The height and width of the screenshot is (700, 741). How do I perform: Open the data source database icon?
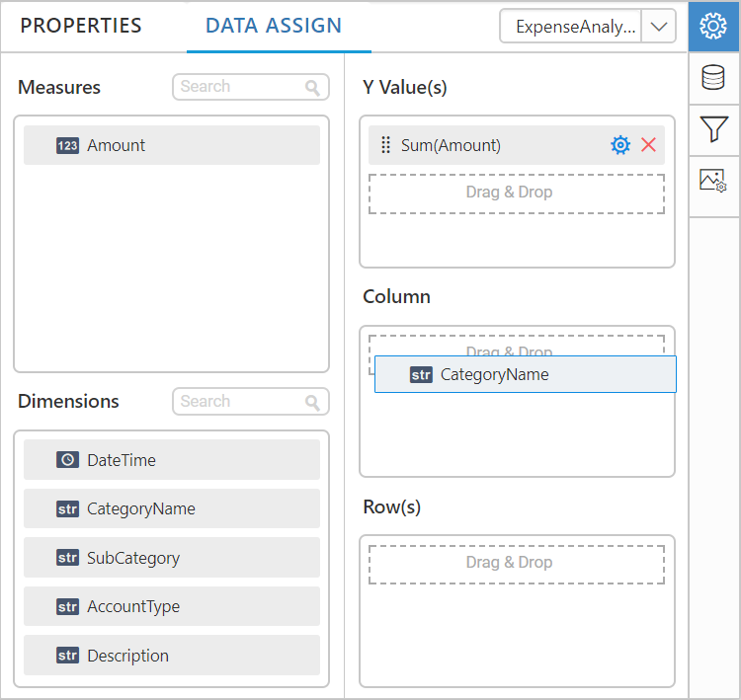[713, 78]
